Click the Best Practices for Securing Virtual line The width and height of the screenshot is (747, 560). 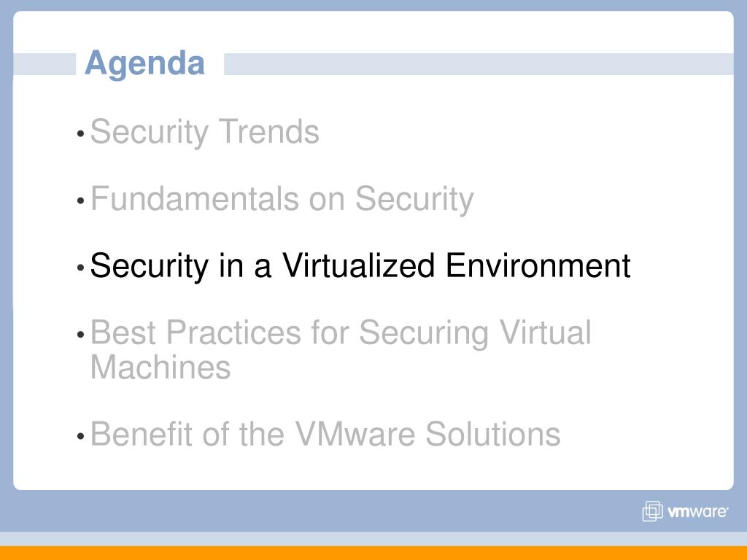[341, 332]
